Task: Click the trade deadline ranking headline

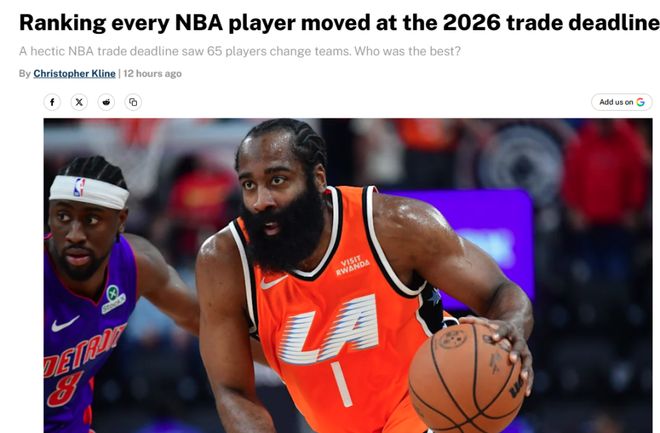Action: coord(339,22)
